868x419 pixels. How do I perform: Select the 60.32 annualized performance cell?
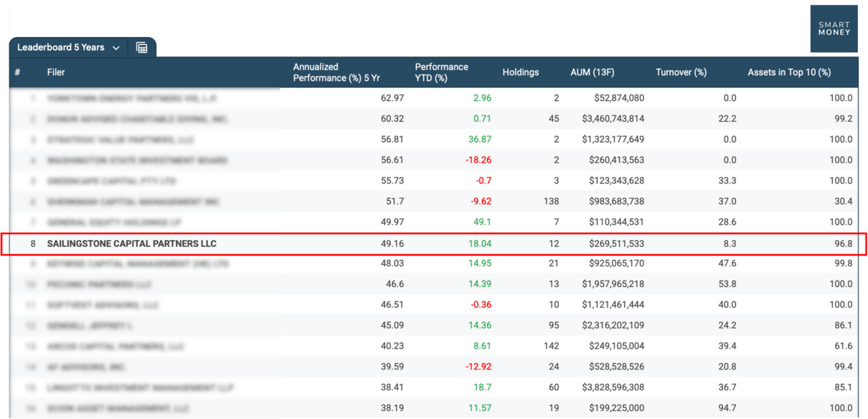point(392,119)
